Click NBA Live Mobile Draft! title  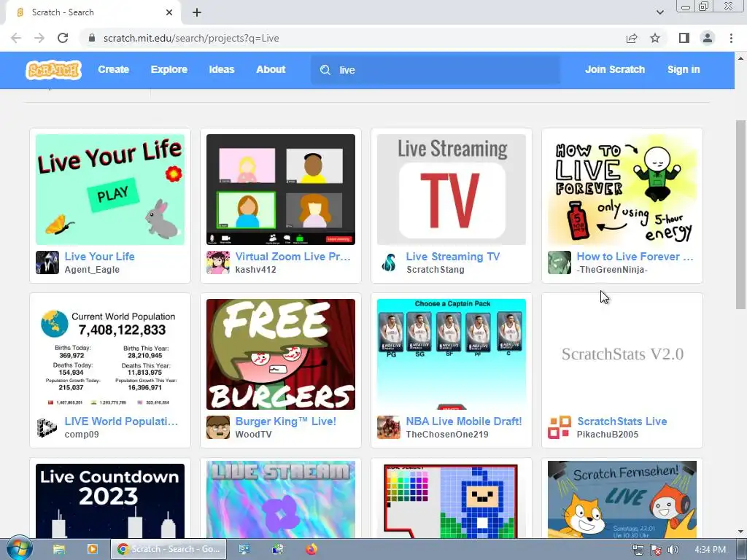[x=463, y=421]
